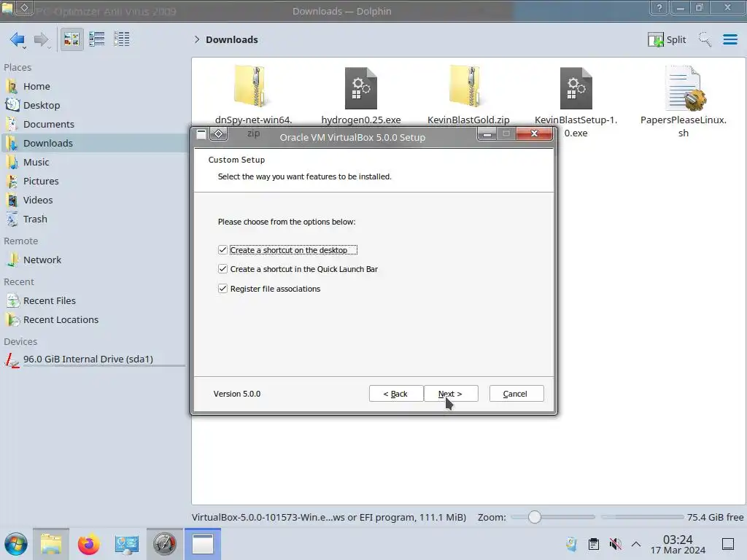
Task: Select KevinBlastSetup-1.0.exe file icon
Action: (576, 87)
